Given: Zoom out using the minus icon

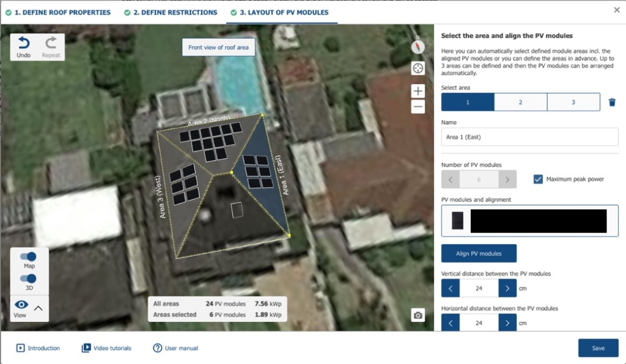Looking at the screenshot, I should [x=418, y=106].
